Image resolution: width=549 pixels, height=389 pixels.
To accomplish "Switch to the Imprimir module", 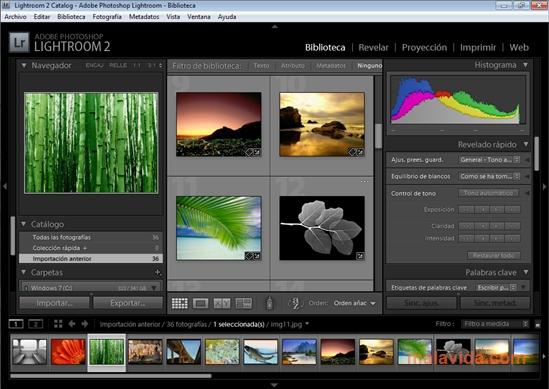I will coord(478,48).
